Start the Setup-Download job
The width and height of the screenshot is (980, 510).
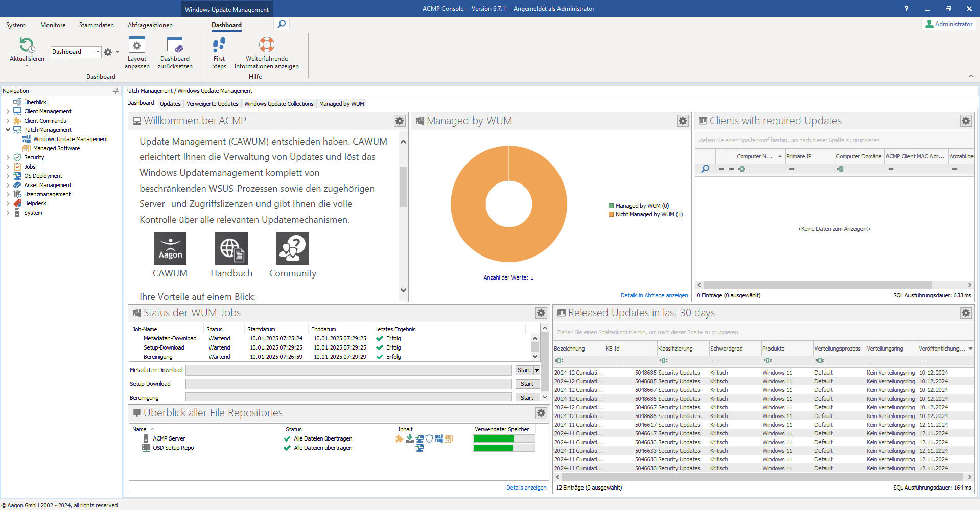pos(527,384)
